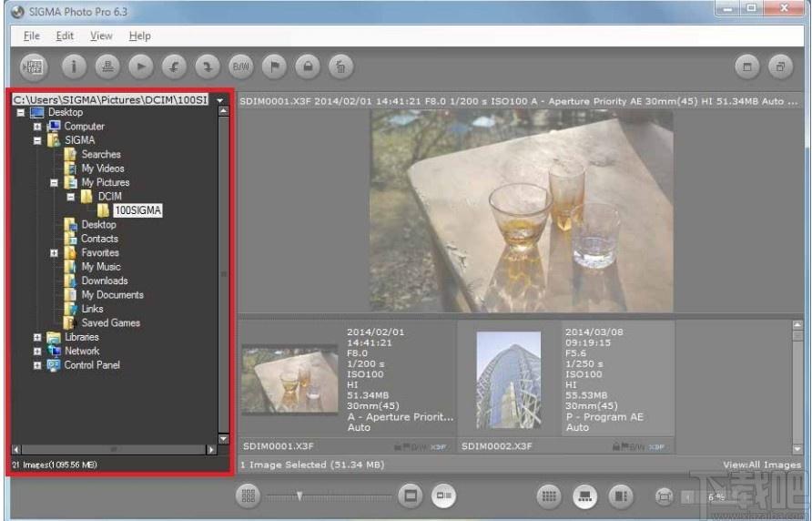Expand the Computer tree node

(37, 127)
